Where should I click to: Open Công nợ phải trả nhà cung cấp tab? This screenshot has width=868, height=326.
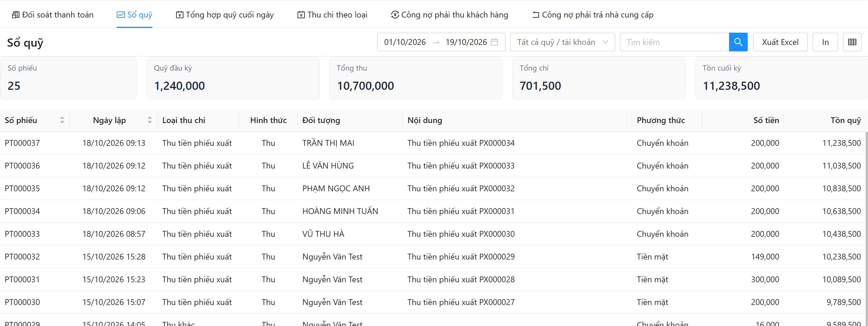click(x=593, y=15)
